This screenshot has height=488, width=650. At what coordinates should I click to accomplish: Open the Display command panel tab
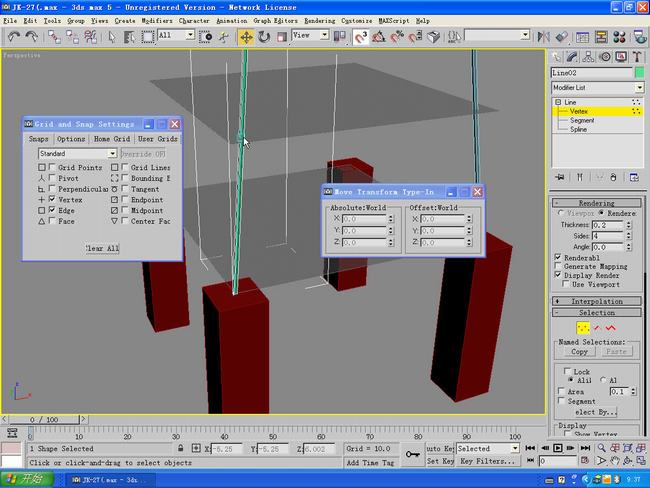[621, 57]
